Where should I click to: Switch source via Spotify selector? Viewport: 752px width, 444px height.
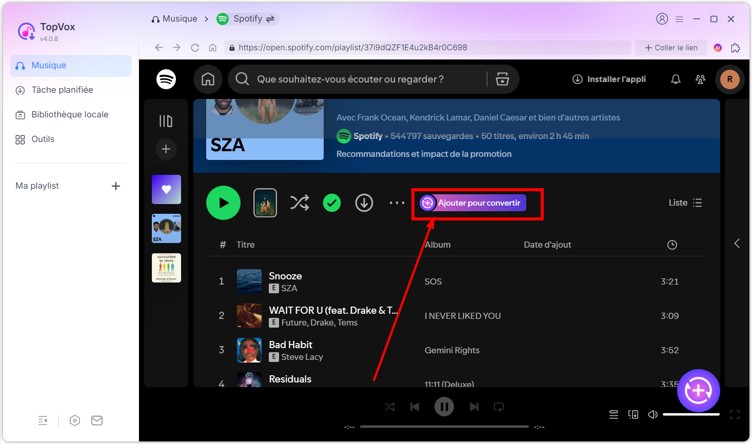tap(247, 19)
